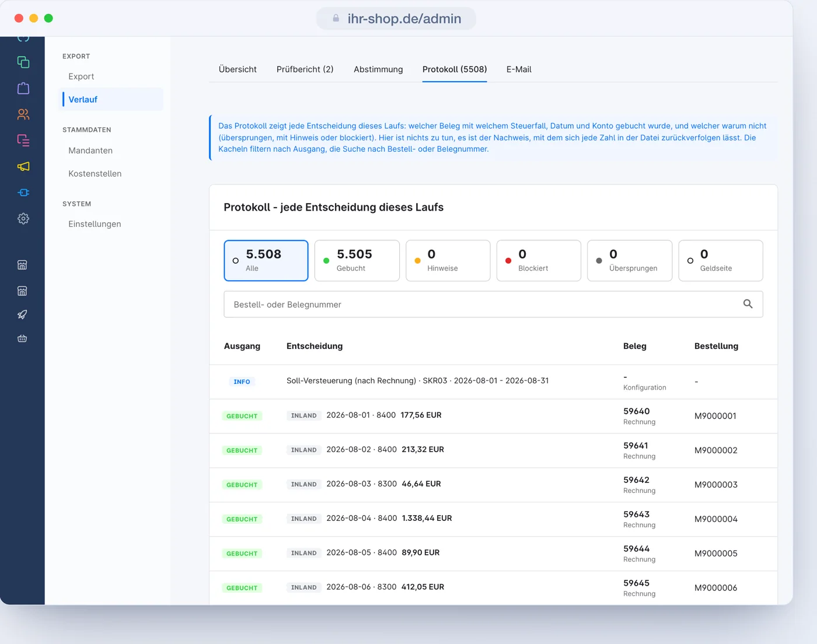Image resolution: width=817 pixels, height=644 pixels.
Task: Click the magnifier icon in search field
Action: (x=748, y=304)
